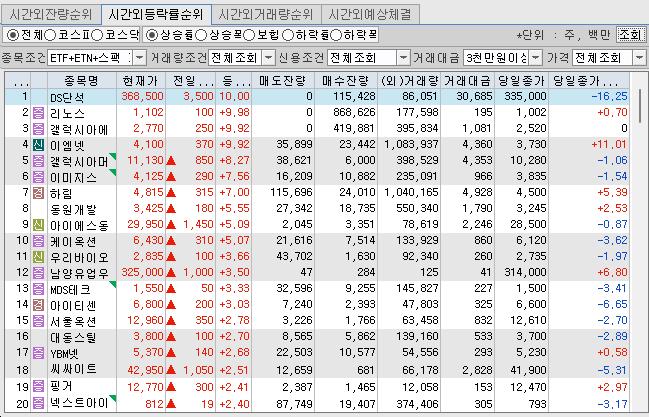This screenshot has height=417, width=649.
Task: Click the 신 badge beside 이엠넷
Action: tap(38, 145)
